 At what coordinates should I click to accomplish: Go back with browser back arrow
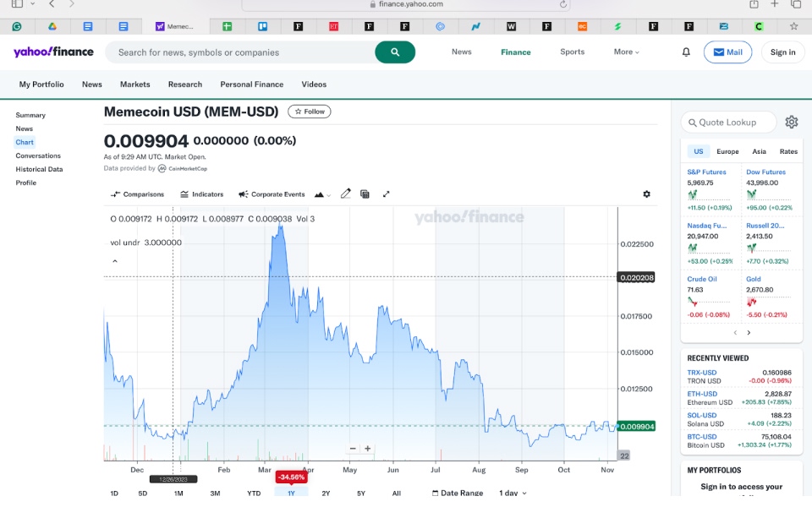tap(52, 4)
